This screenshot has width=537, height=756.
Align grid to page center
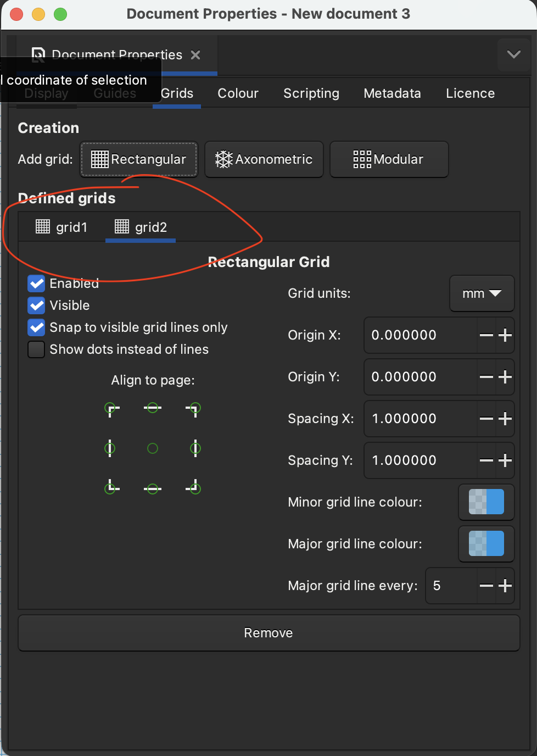coord(153,448)
